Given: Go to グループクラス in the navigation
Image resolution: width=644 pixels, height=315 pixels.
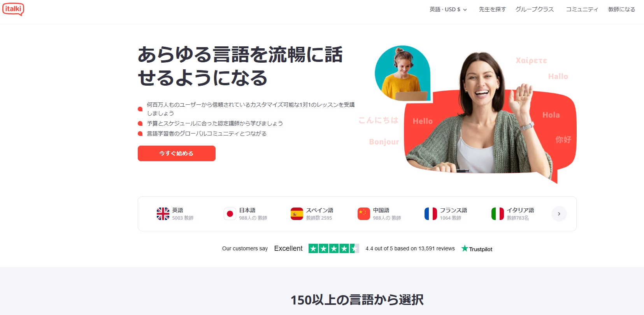Looking at the screenshot, I should pyautogui.click(x=535, y=9).
